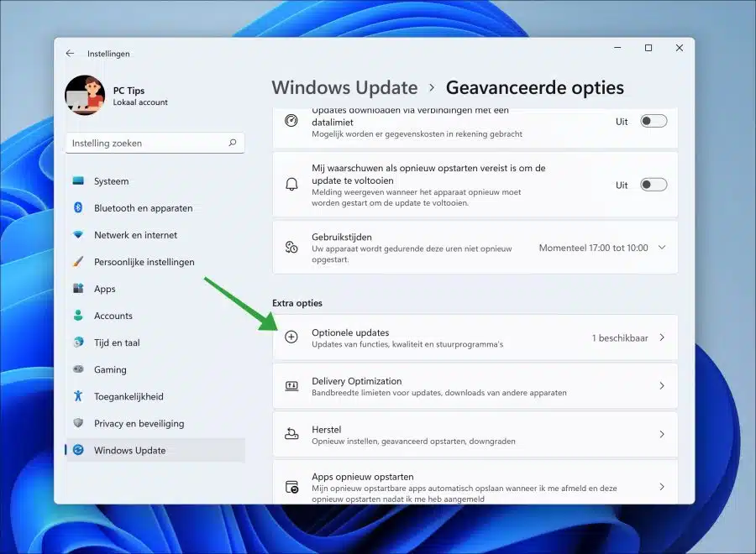The height and width of the screenshot is (554, 756).
Task: Open Netwerk en internet section
Action: point(155,235)
